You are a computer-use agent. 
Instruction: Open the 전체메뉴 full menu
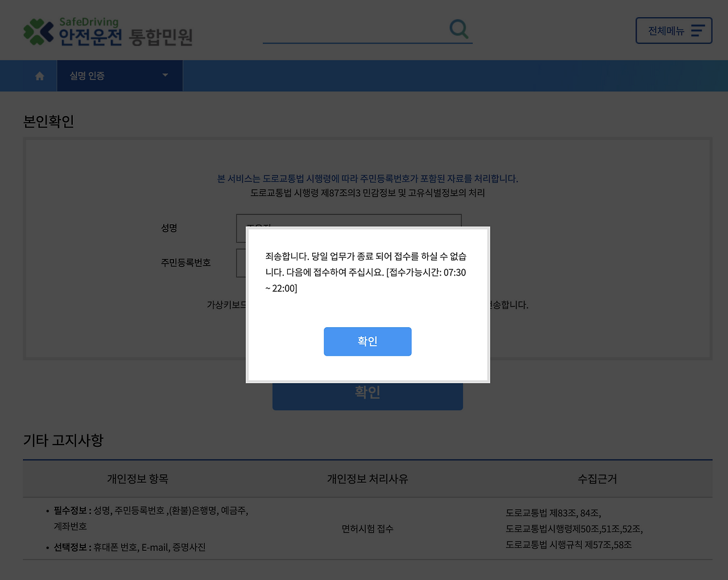click(x=673, y=30)
